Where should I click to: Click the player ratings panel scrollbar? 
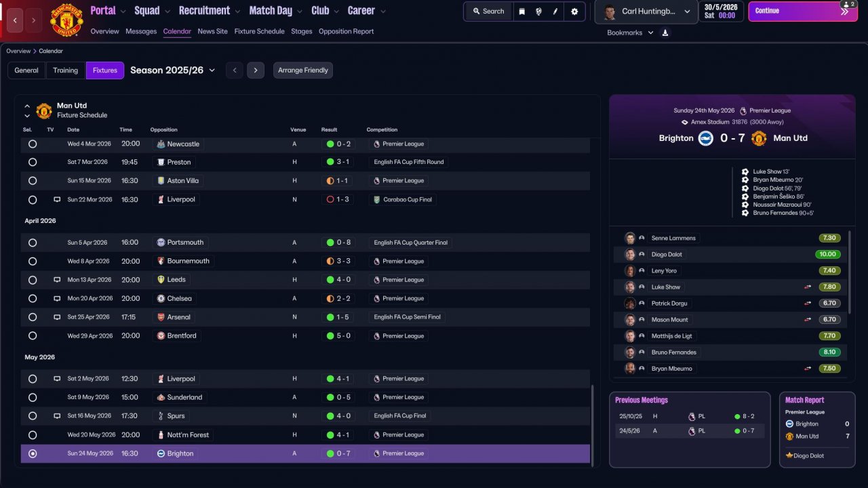(x=850, y=271)
